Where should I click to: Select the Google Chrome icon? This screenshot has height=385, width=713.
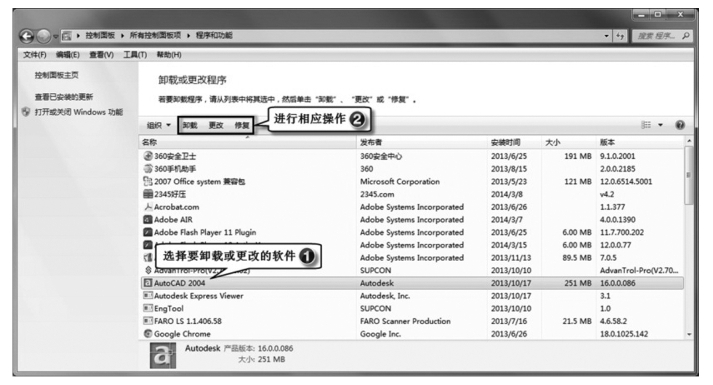(148, 334)
